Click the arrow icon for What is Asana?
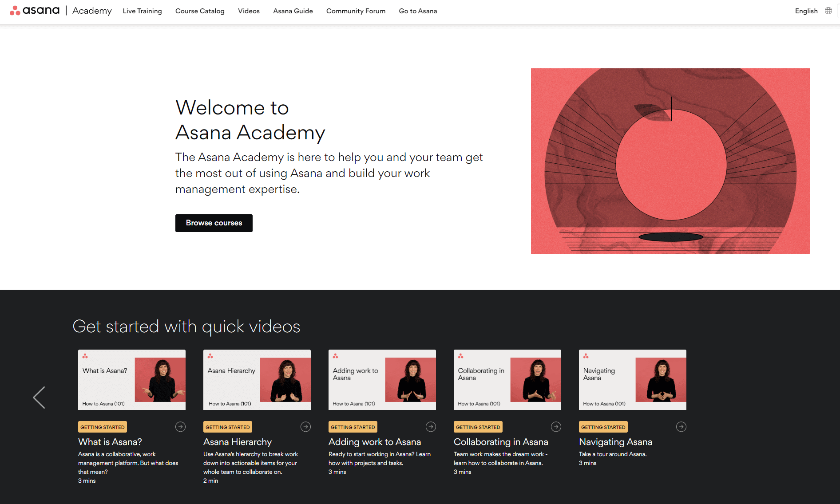 (x=180, y=427)
